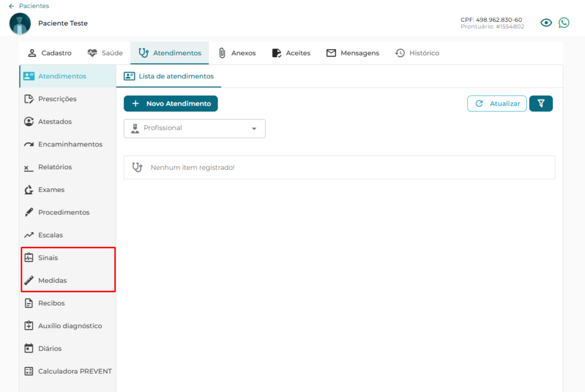Click the Novo Atendimento button
The image size is (585, 392).
171,103
